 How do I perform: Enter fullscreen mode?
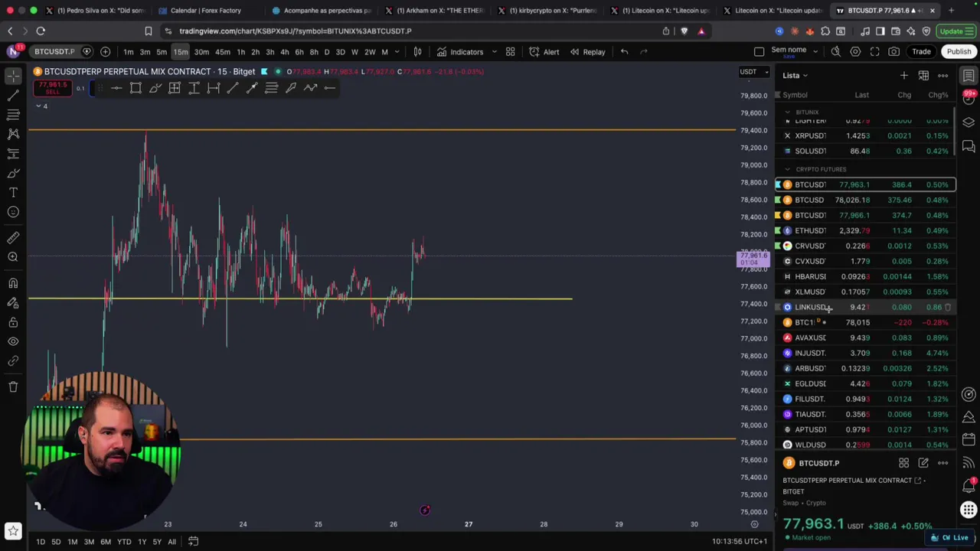[x=874, y=51]
